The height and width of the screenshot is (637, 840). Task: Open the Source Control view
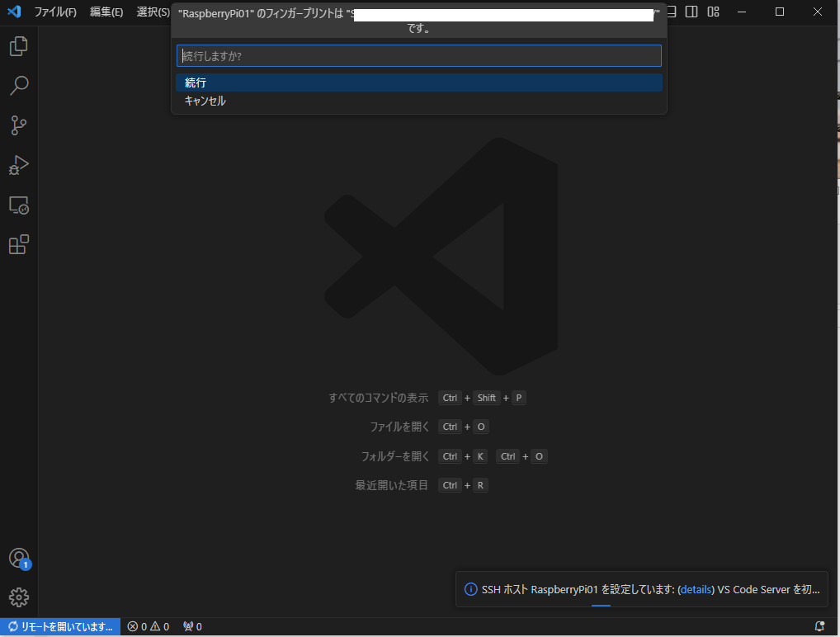coord(18,125)
